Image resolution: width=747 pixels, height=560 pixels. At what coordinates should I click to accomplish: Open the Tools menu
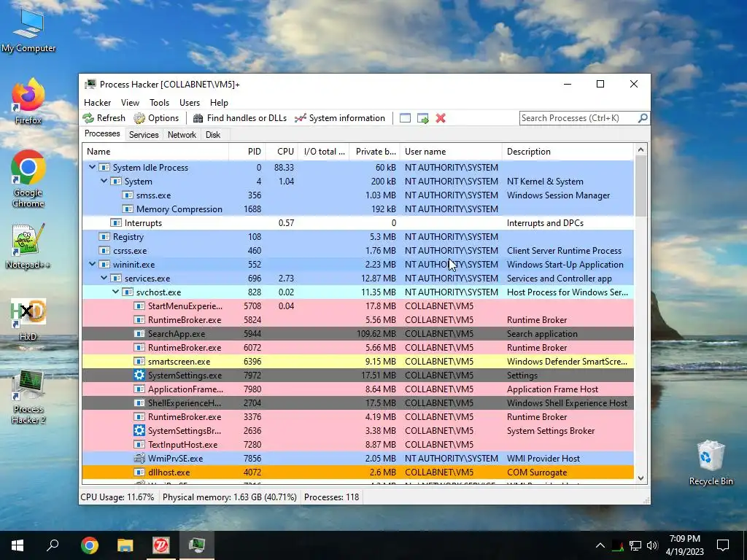pos(159,103)
